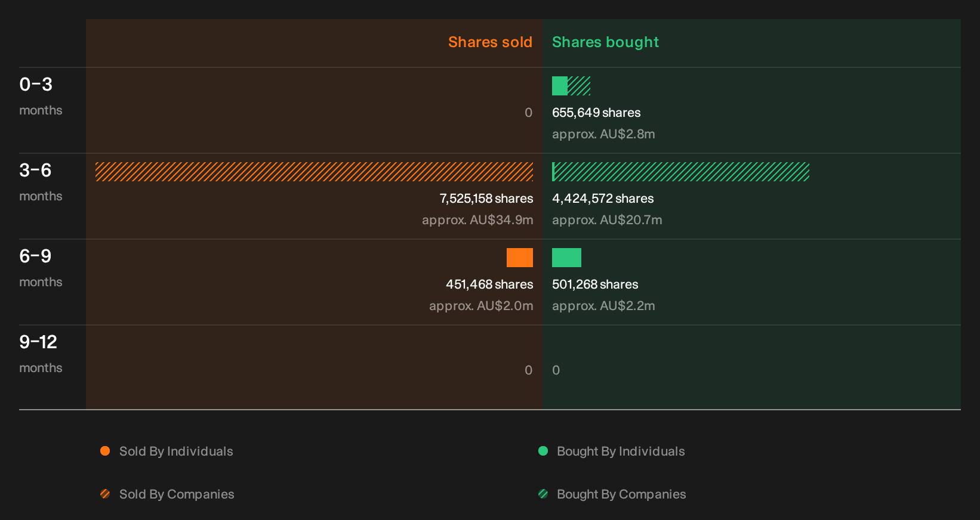
Task: Click the 501,268 shares value
Action: 595,284
